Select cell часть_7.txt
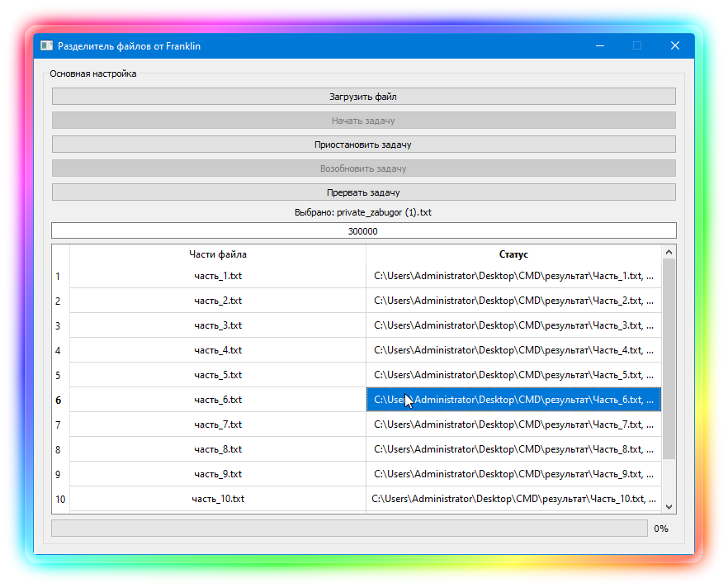Image resolution: width=728 pixels, height=588 pixels. coord(218,424)
